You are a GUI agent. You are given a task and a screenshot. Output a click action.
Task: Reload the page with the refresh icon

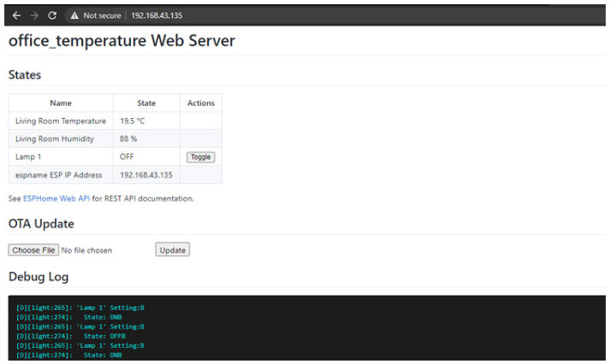pyautogui.click(x=52, y=15)
